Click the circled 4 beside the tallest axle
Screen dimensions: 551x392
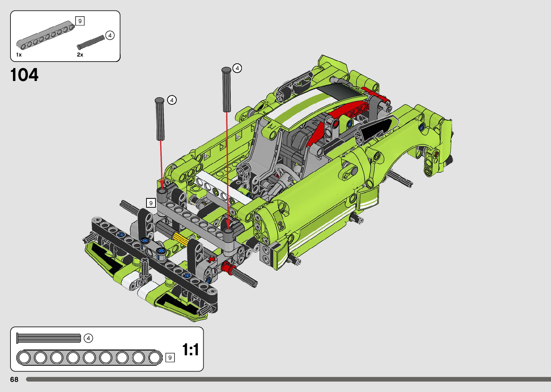click(237, 68)
